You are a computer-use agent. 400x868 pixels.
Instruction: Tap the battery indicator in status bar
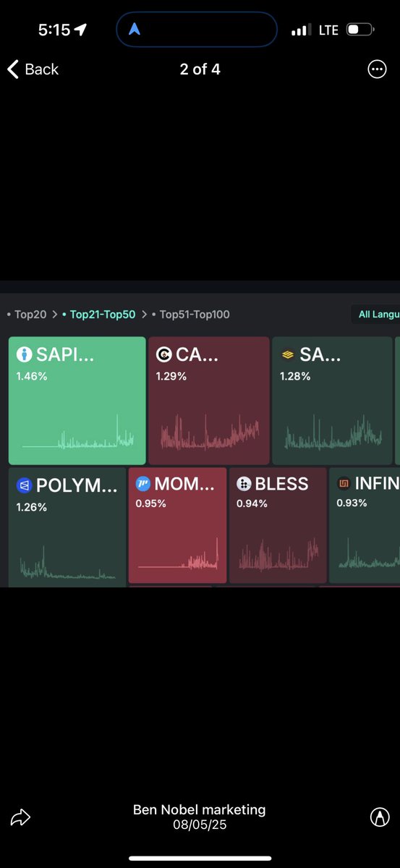point(360,30)
